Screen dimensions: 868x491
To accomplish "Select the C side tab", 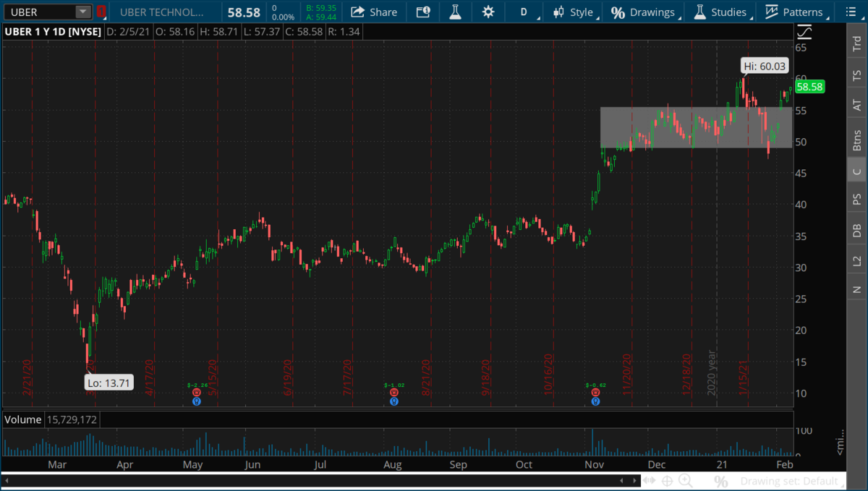I will tap(857, 171).
